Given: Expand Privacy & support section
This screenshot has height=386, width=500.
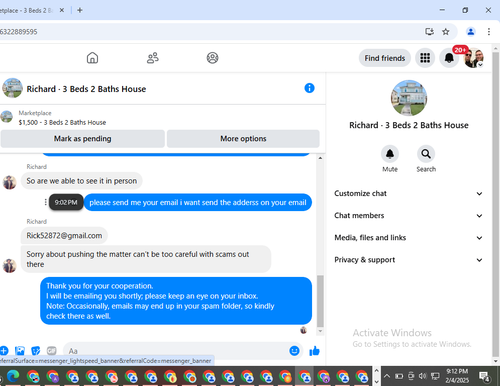Looking at the screenshot, I should (408, 260).
